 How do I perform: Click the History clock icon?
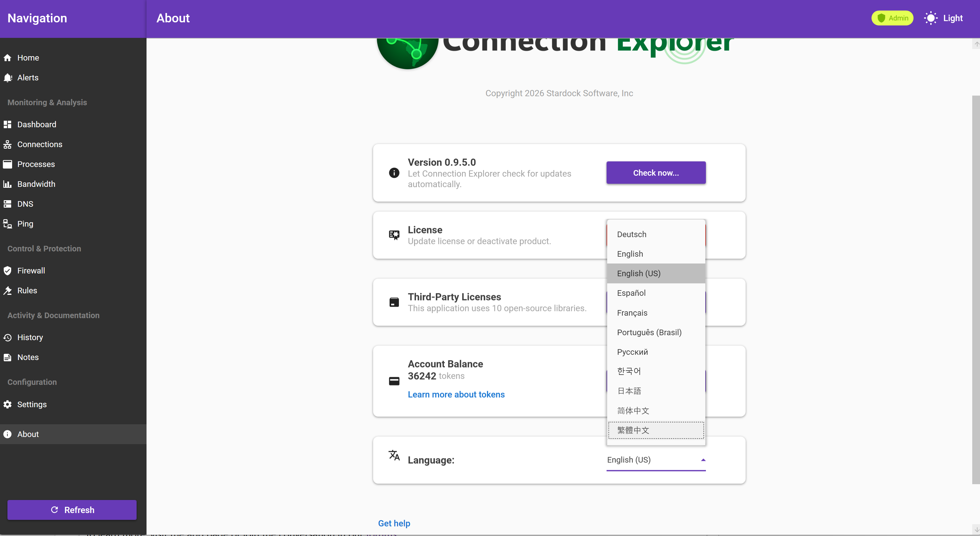point(7,337)
